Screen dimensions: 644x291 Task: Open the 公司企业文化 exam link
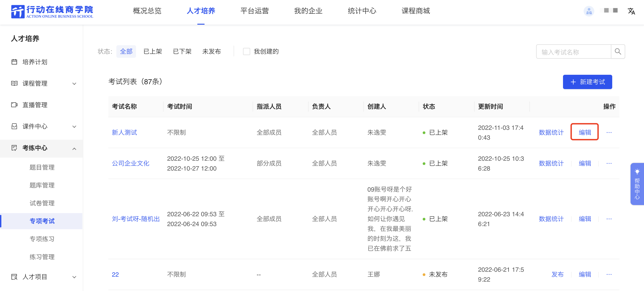click(x=130, y=163)
